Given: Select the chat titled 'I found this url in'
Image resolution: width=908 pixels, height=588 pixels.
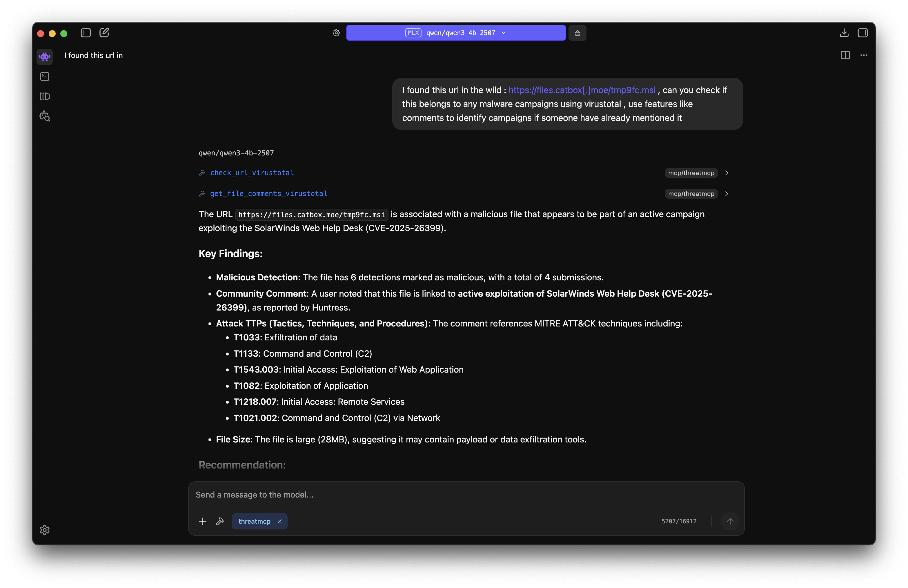Looking at the screenshot, I should pyautogui.click(x=93, y=55).
